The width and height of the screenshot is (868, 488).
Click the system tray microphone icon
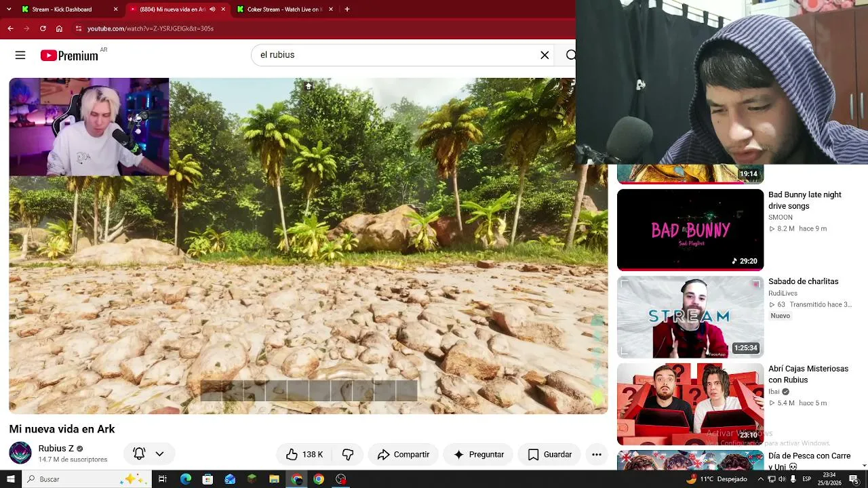[x=793, y=479]
